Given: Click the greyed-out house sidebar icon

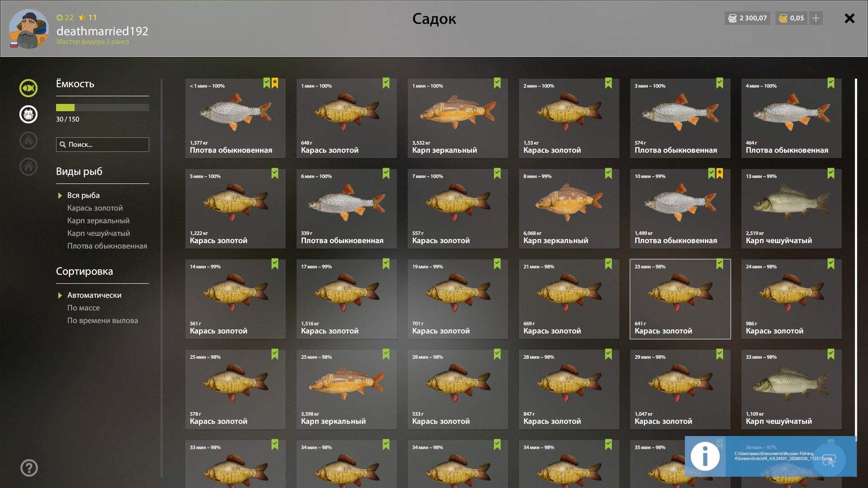Looking at the screenshot, I should click(x=28, y=167).
